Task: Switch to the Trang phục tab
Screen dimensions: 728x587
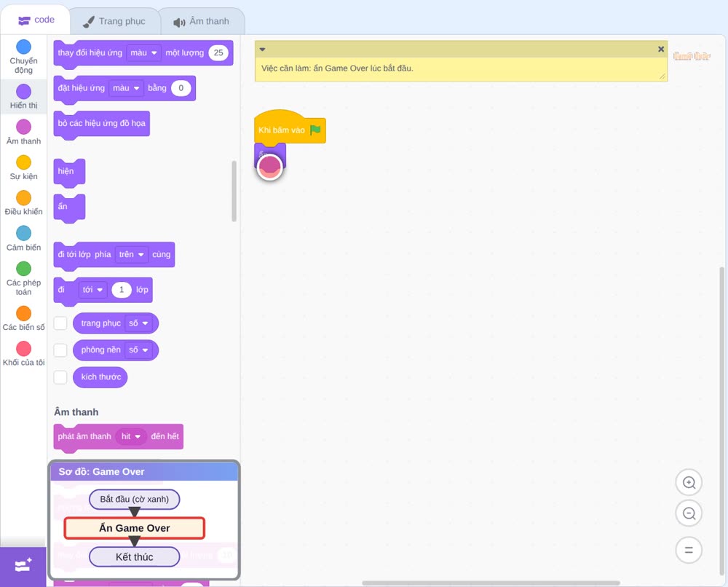Action: tap(114, 21)
